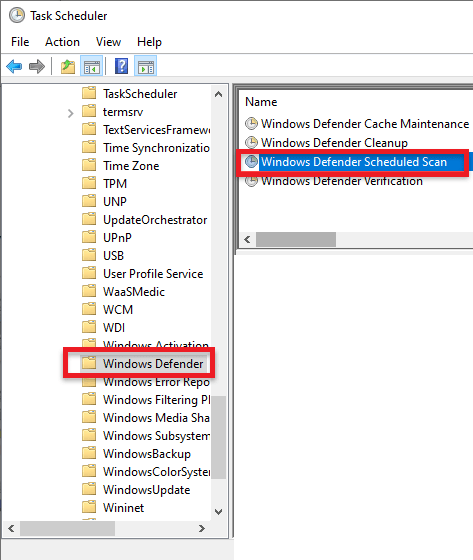Select Windows Subsystem folder in tree
The width and height of the screenshot is (473, 560).
click(156, 435)
